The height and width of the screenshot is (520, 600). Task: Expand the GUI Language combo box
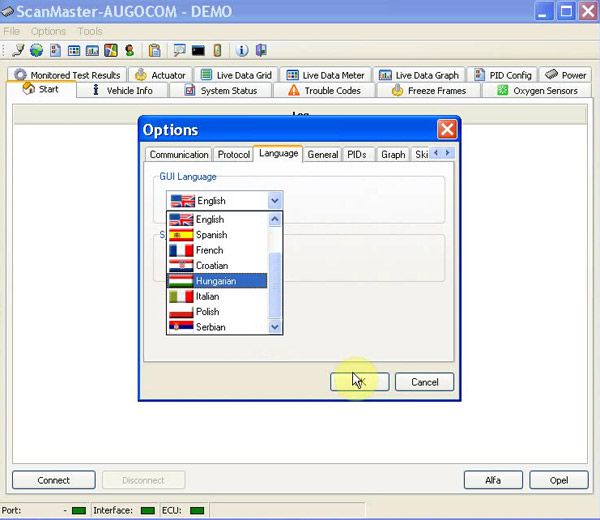click(x=275, y=201)
